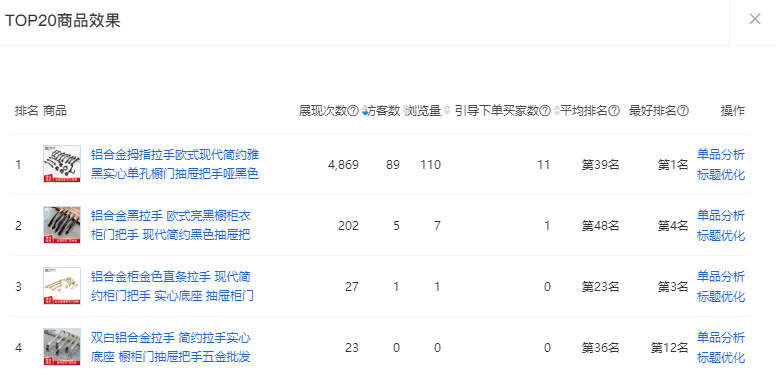
Task: Click 标题优化 for rank 2 product
Action: click(x=721, y=235)
